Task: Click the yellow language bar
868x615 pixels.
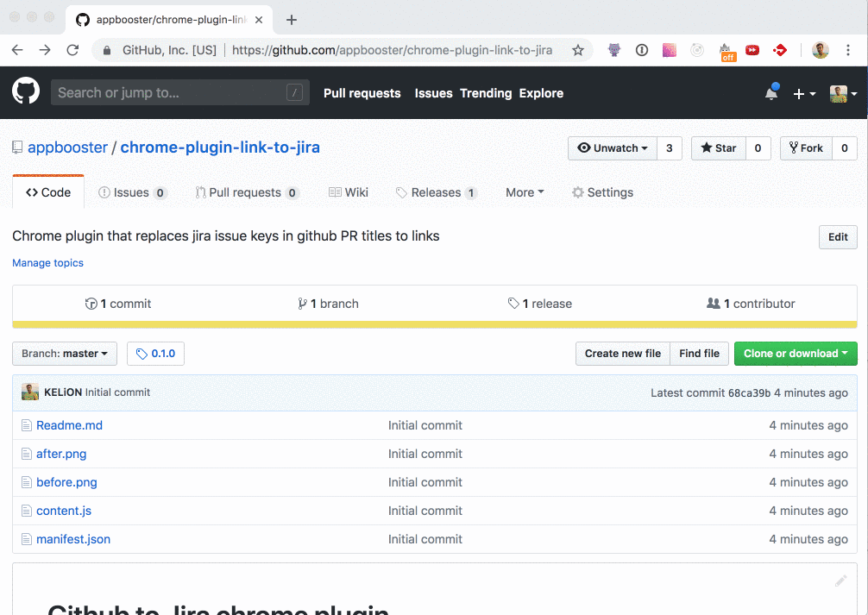Action: click(435, 324)
